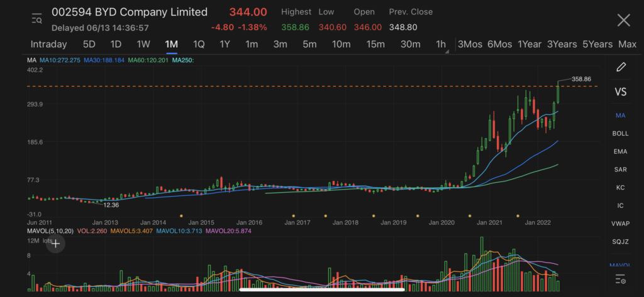Screen dimensions: 644x297
Task: Switch to Intraday chart tab
Action: (x=48, y=45)
